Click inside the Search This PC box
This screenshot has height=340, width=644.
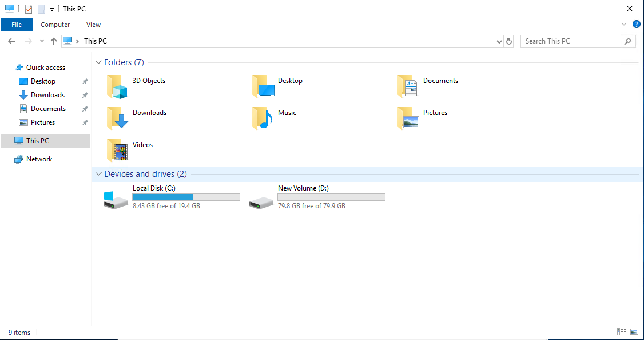coord(572,41)
